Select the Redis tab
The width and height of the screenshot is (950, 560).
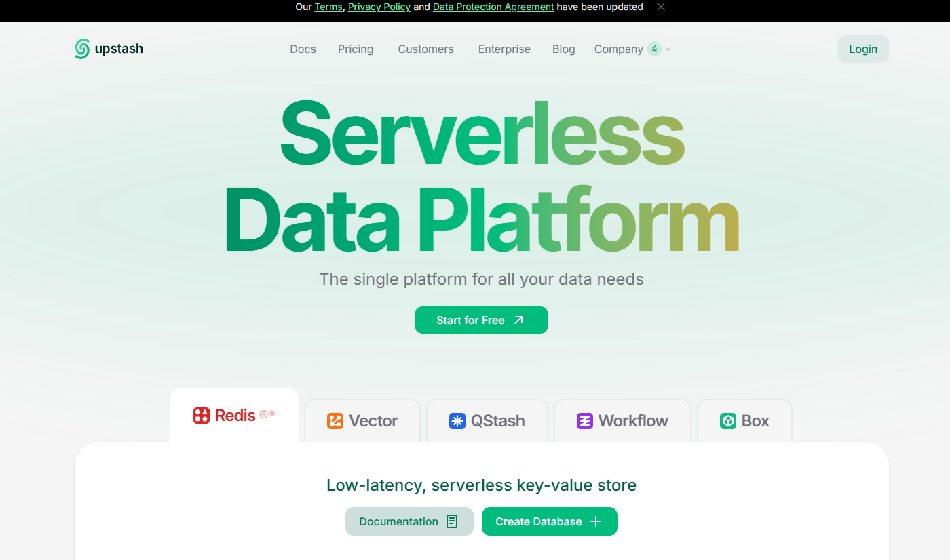pyautogui.click(x=234, y=415)
